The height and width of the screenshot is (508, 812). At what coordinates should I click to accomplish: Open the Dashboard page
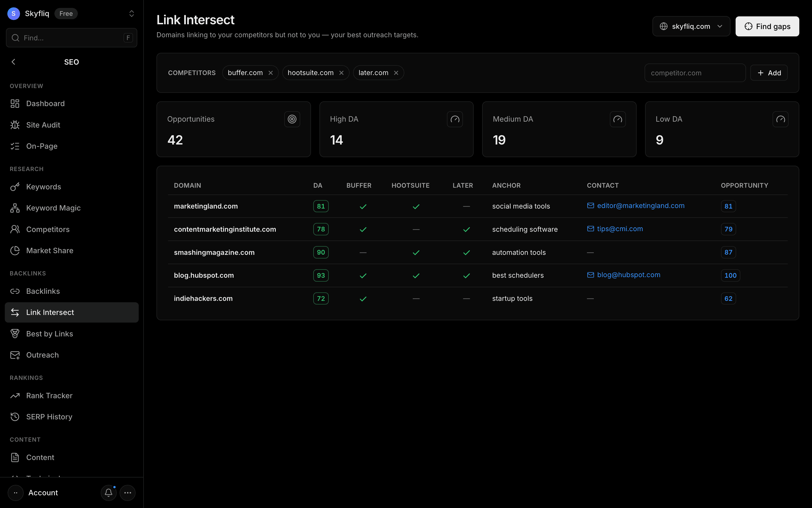point(71,104)
